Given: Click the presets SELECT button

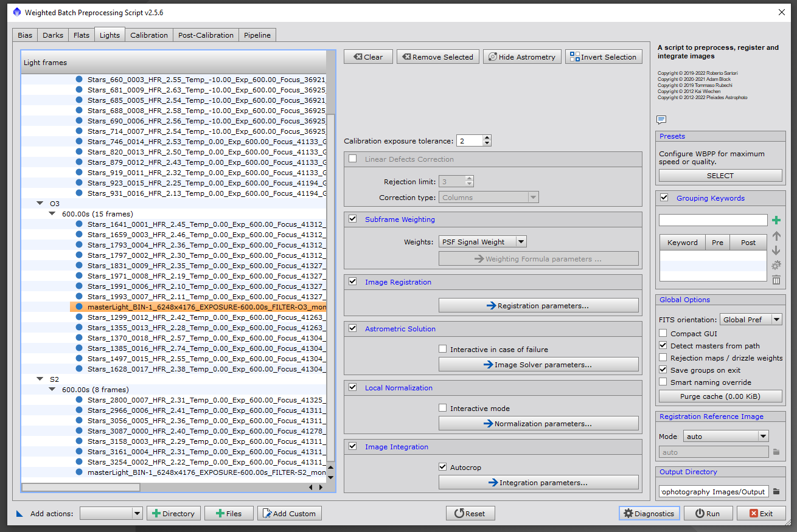Looking at the screenshot, I should [x=720, y=176].
